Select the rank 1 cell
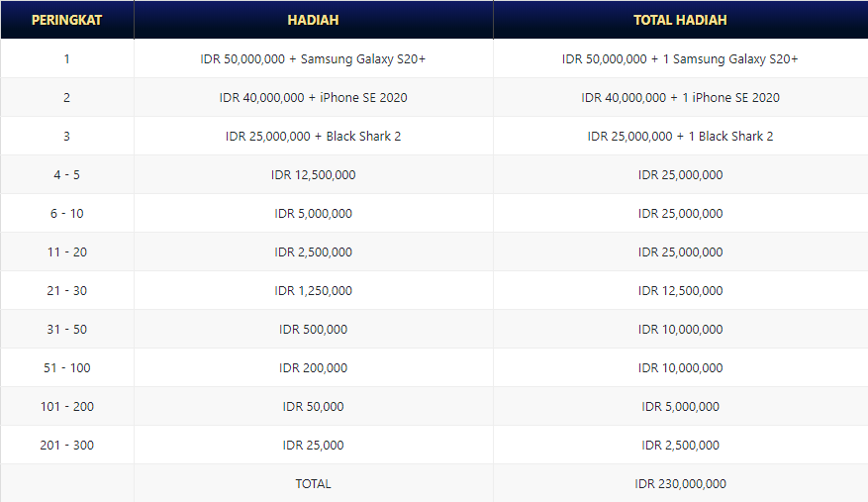 [67, 58]
